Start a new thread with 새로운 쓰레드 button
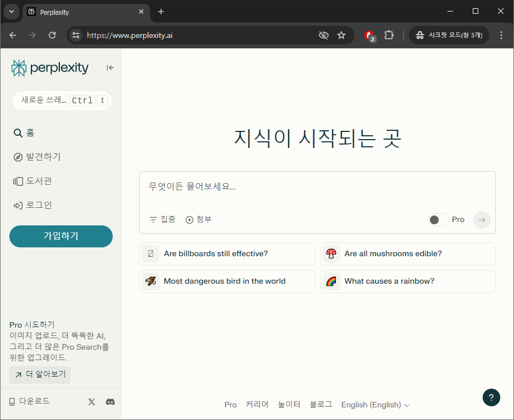 (62, 101)
